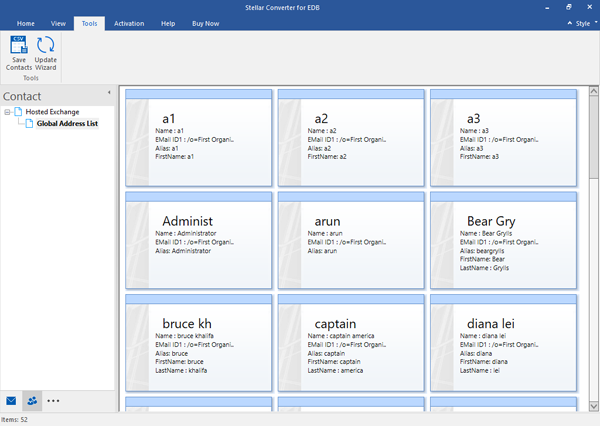Select Global Address List tree item
This screenshot has height=426, width=600.
tap(67, 123)
